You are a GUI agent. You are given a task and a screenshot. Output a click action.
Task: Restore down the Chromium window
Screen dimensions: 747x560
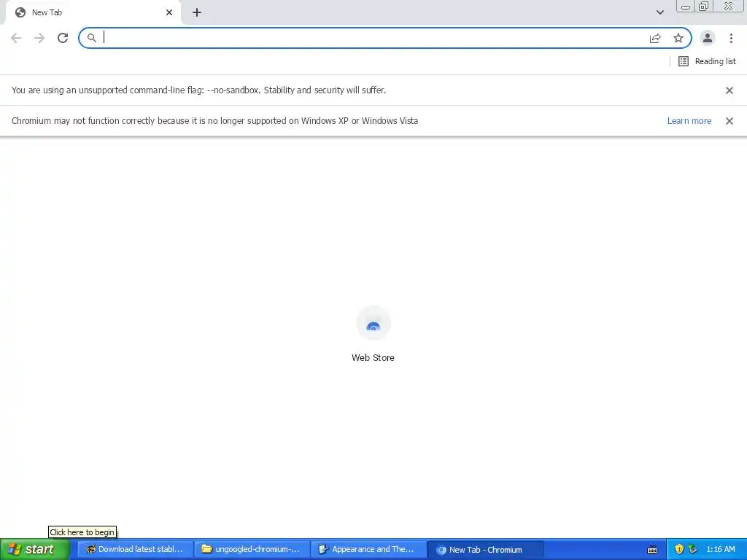pyautogui.click(x=703, y=6)
